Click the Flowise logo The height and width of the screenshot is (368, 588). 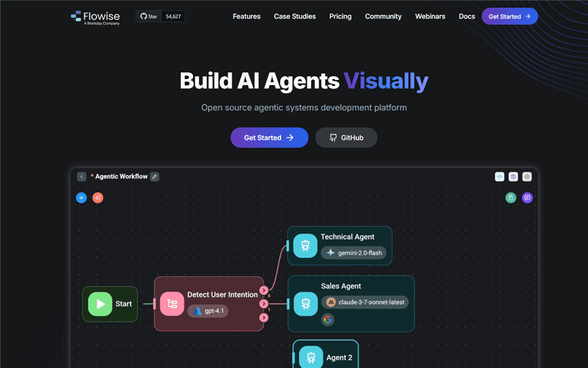point(95,17)
